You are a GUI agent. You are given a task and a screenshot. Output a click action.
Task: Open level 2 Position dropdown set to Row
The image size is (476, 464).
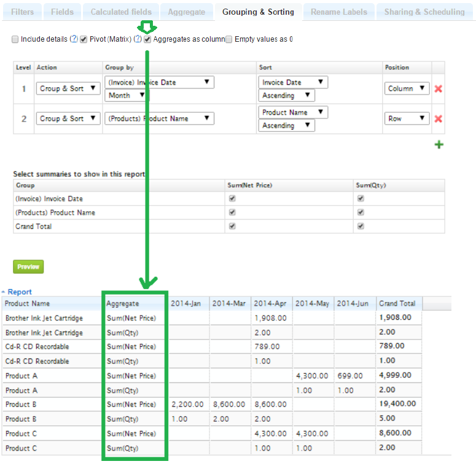(x=407, y=118)
